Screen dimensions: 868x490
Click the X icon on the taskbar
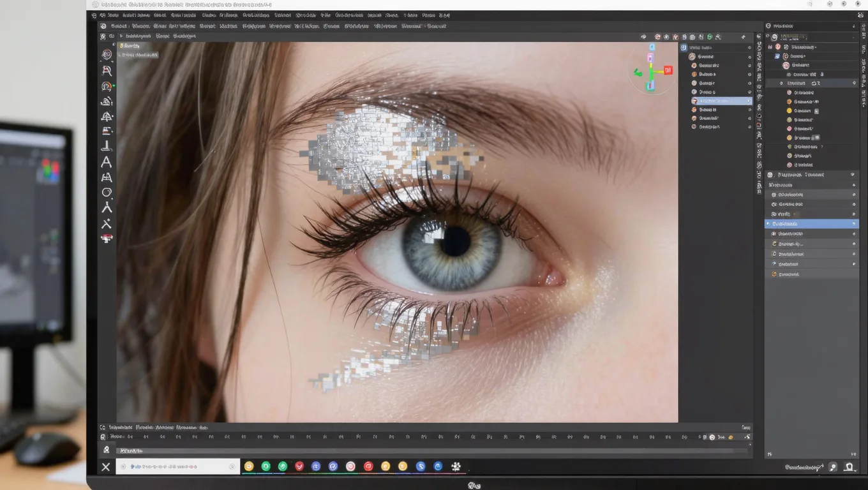coord(106,467)
